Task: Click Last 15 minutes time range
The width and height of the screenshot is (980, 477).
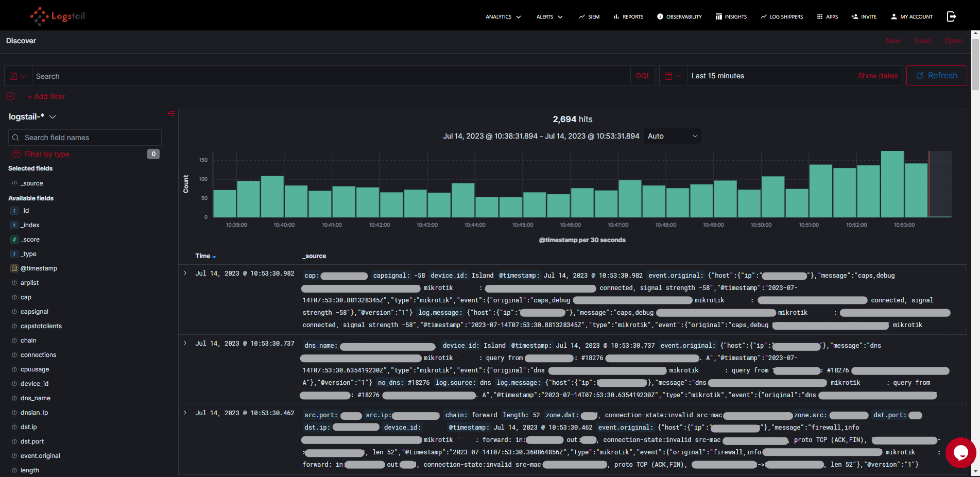Action: pos(717,76)
